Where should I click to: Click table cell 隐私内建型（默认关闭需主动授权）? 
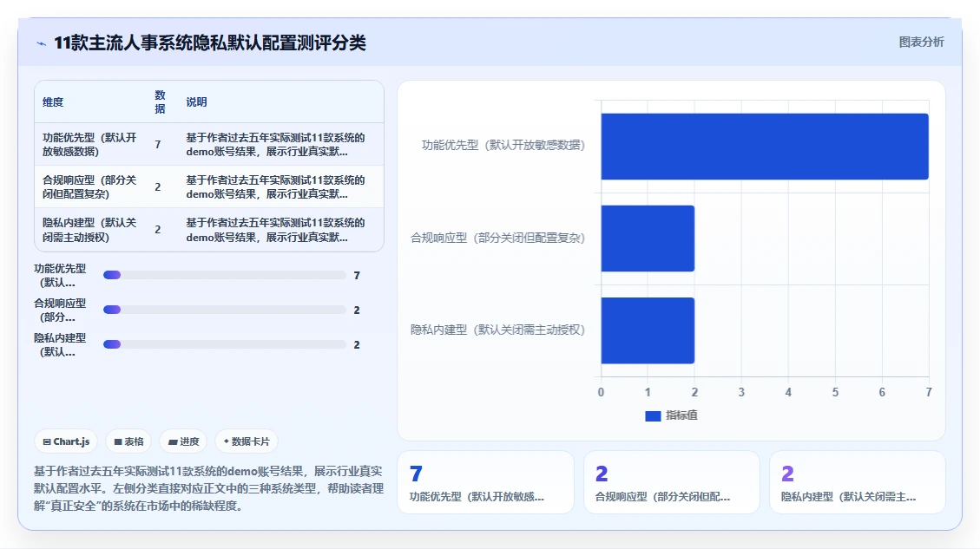(x=89, y=230)
